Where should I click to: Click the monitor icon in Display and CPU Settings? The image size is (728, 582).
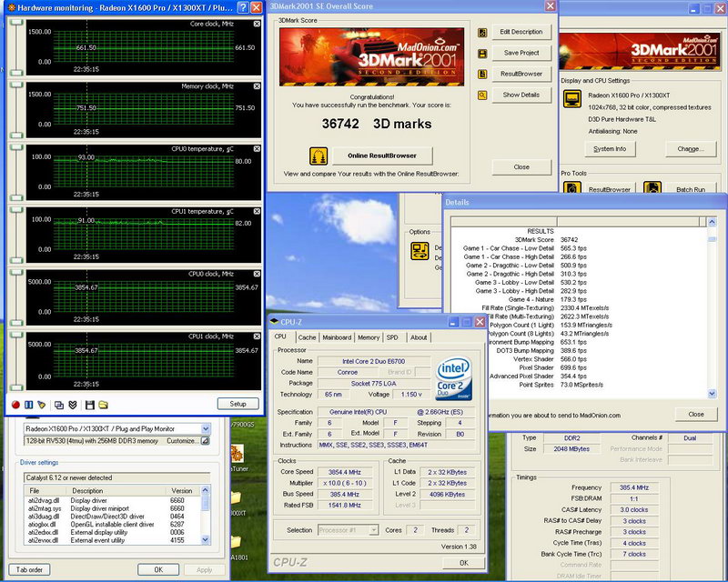(572, 98)
